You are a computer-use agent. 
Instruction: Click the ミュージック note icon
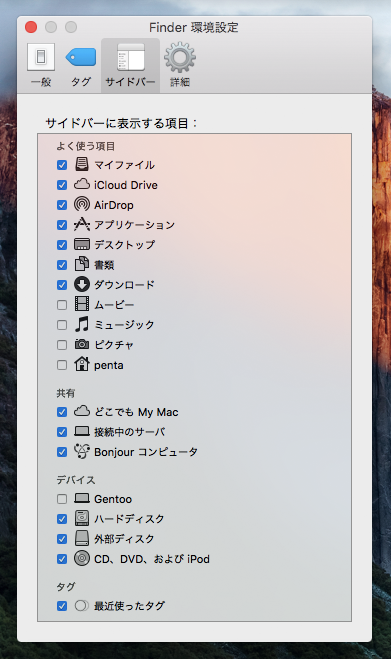(x=82, y=324)
